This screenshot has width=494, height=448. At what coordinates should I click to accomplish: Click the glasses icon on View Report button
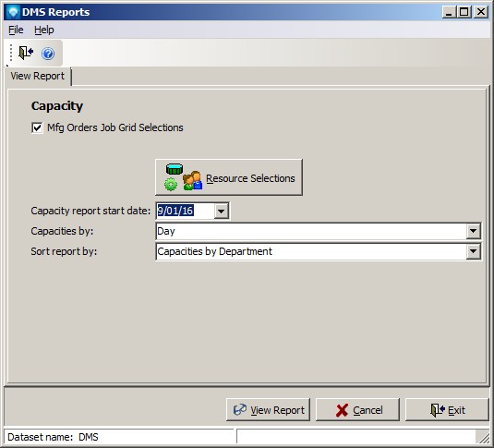point(240,409)
